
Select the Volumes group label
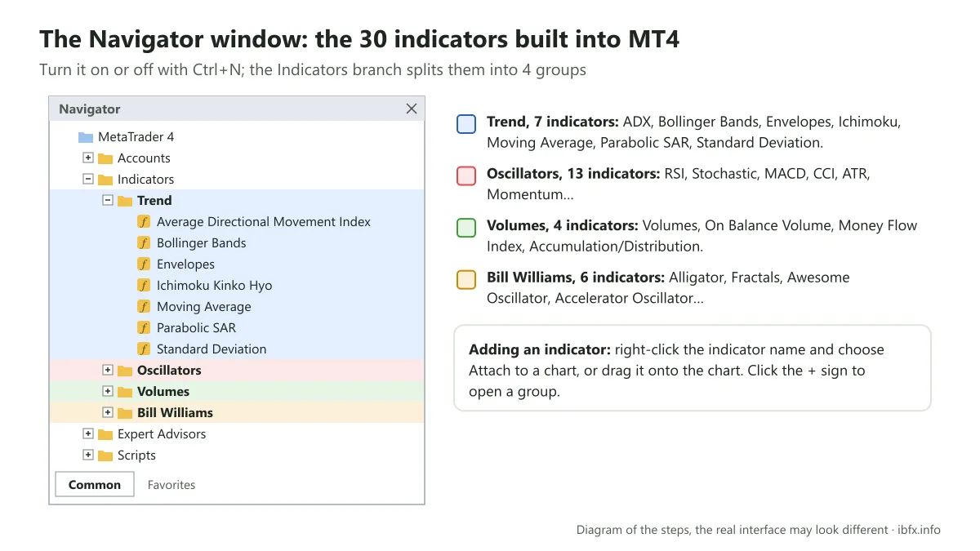click(x=163, y=392)
